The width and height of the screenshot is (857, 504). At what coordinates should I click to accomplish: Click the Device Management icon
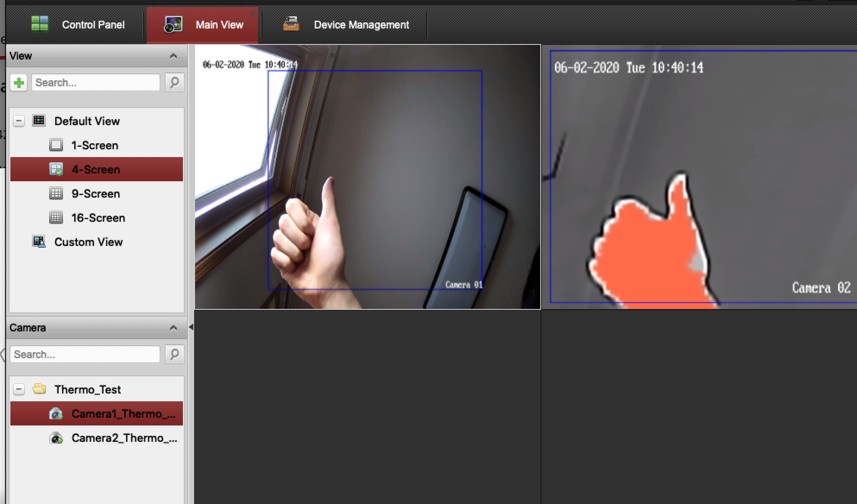(x=291, y=24)
